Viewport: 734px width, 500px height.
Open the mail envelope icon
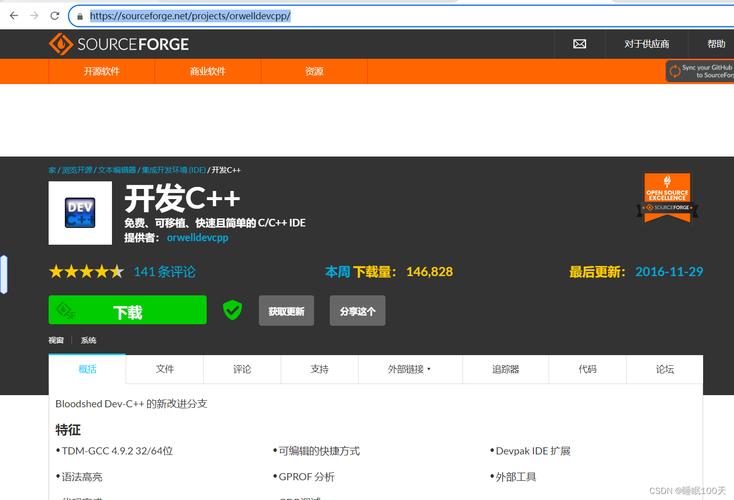click(579, 44)
